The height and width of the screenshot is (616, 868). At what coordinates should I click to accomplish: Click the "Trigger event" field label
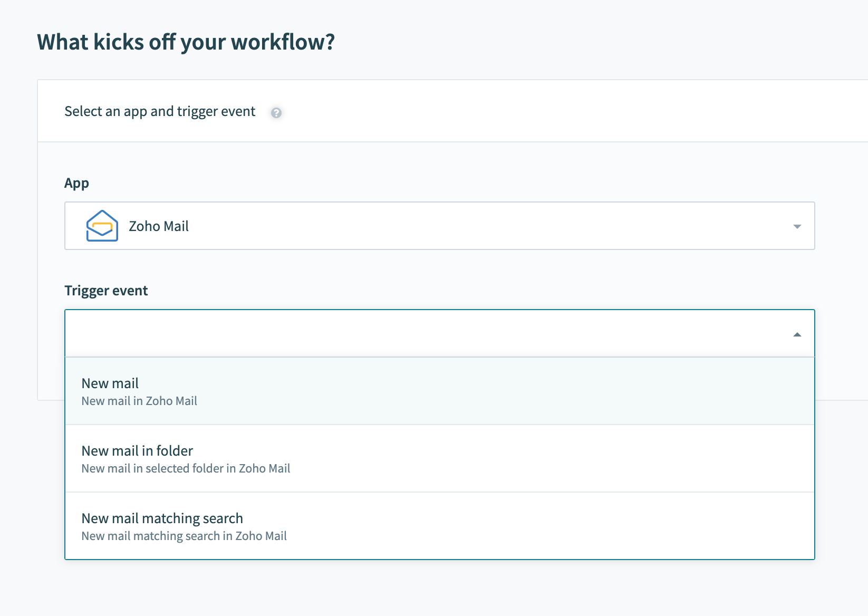pos(106,291)
